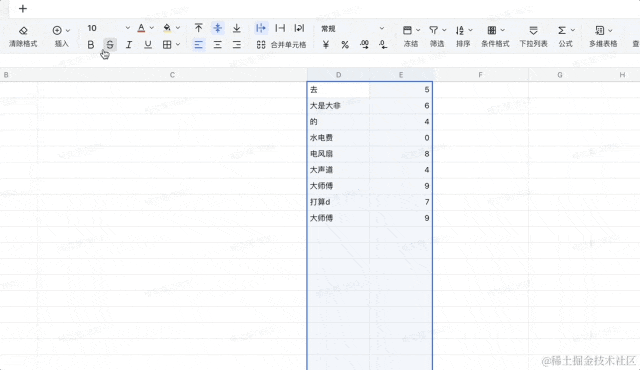Right align text horizontally
This screenshot has width=640, height=370.
[236, 45]
